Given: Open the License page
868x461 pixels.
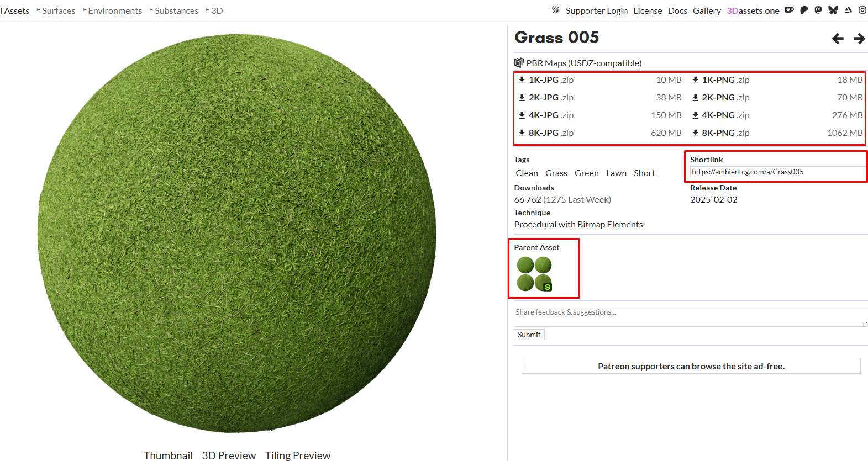Looking at the screenshot, I should click(648, 10).
